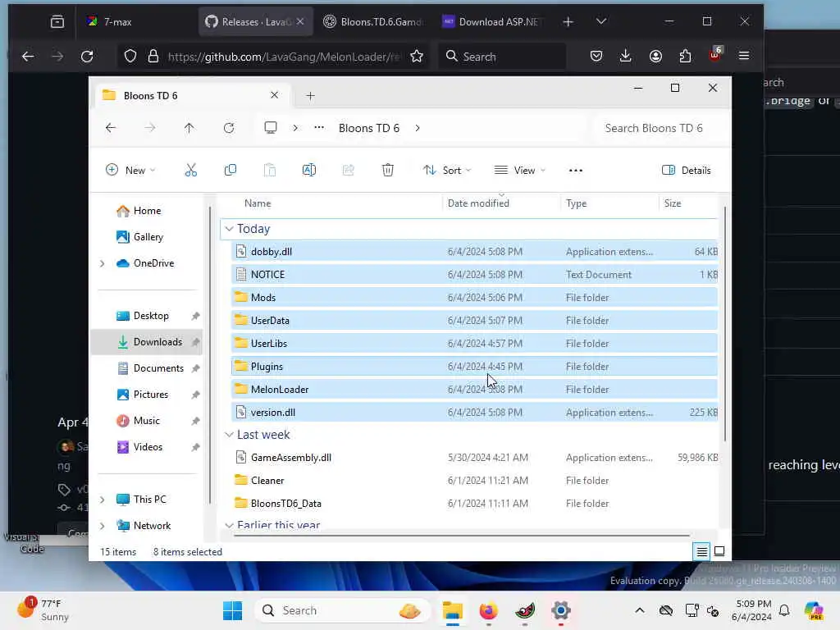Open Windows Start menu
Screen dimensions: 840x630
232,610
